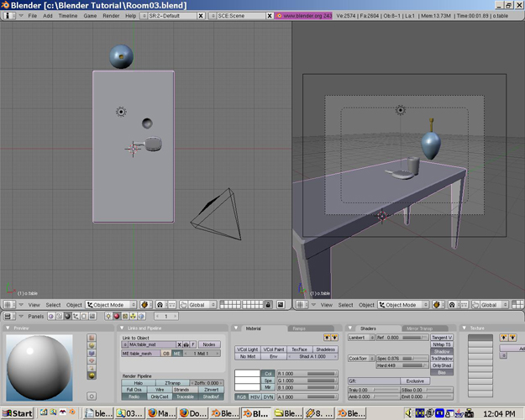
Task: Open the Radiosity buttons icon
Action: (x=133, y=316)
